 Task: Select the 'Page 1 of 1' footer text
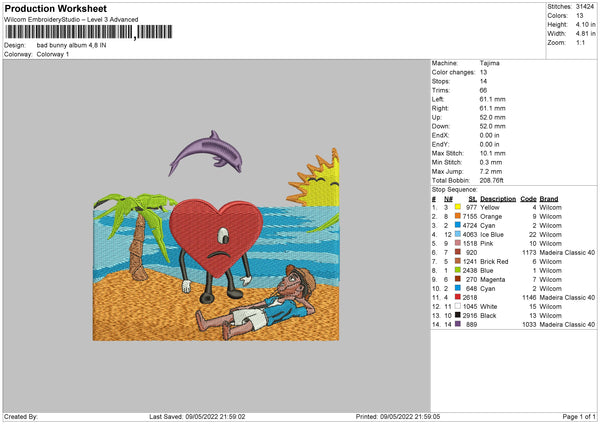(x=579, y=416)
